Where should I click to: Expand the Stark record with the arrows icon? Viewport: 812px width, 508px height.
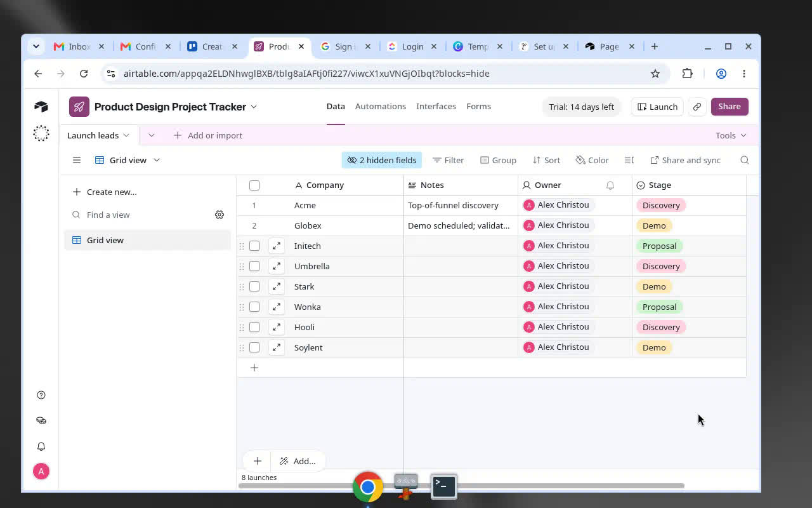click(277, 286)
